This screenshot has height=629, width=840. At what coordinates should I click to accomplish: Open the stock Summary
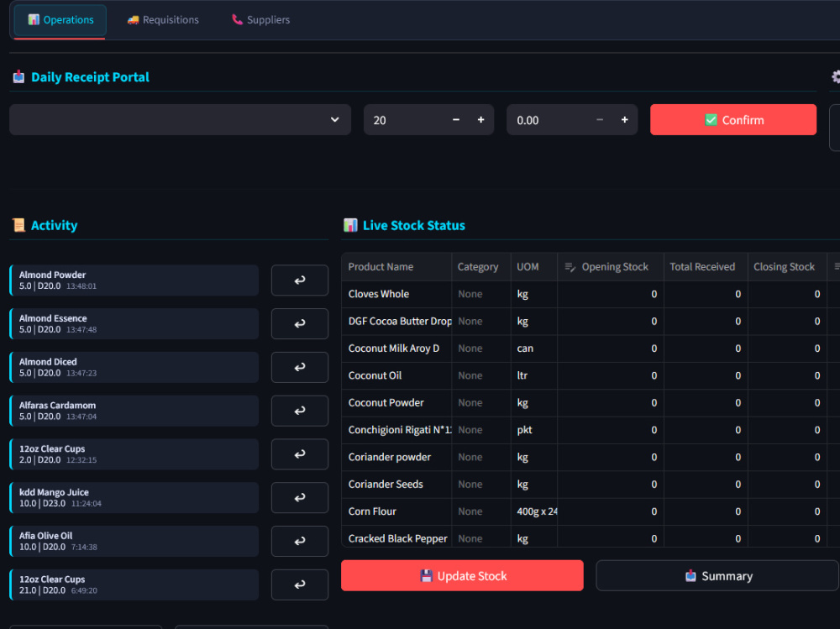click(717, 575)
